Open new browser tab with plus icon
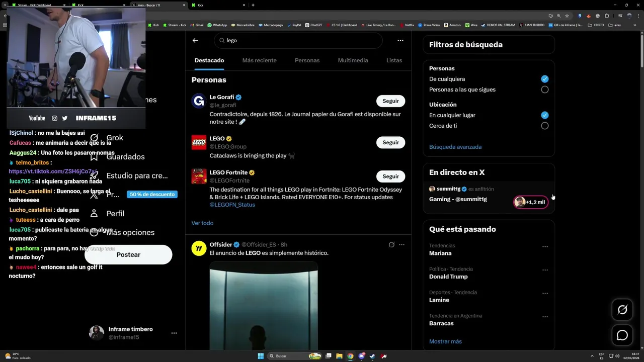The width and height of the screenshot is (644, 362). (253, 5)
